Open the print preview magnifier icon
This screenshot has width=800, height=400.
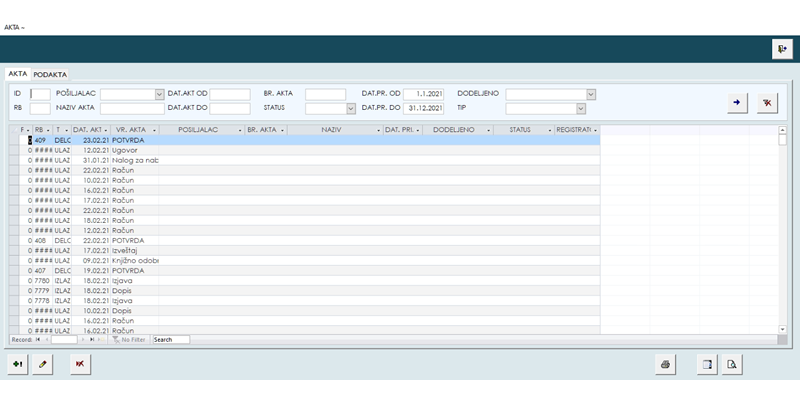click(x=732, y=364)
